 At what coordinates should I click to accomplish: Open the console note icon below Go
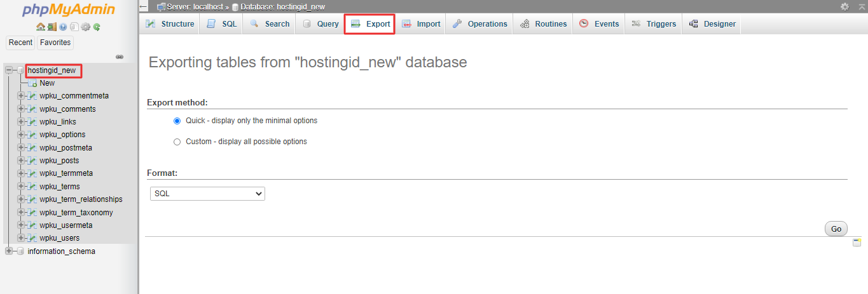click(x=857, y=243)
